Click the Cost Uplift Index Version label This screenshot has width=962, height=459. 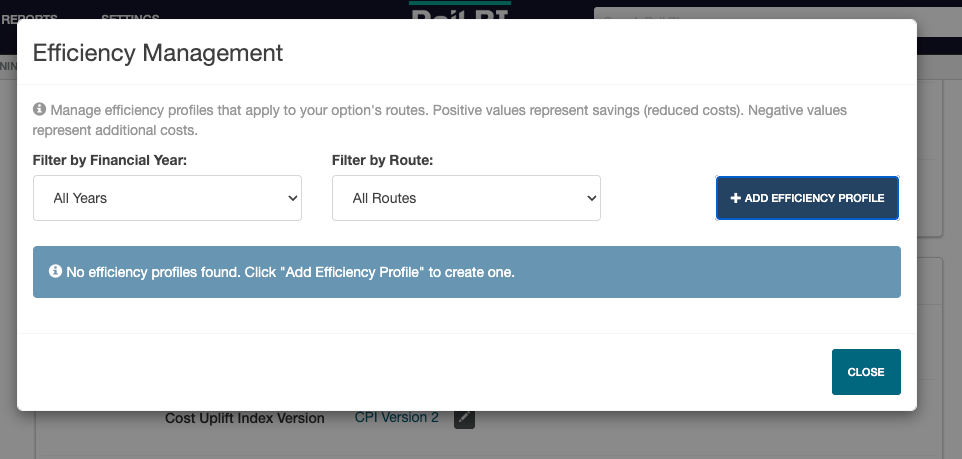click(244, 418)
